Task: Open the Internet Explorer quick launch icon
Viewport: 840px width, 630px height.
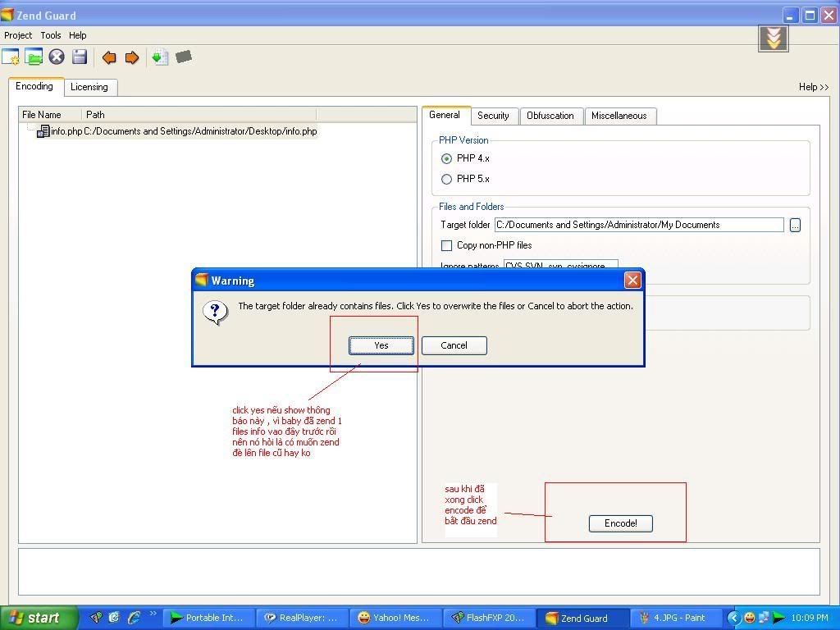Action: [x=134, y=618]
